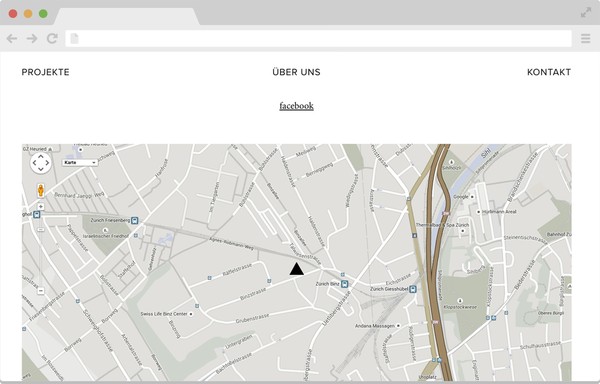
Task: Click the Friesenbergstrasse street label
Action: 47,306
